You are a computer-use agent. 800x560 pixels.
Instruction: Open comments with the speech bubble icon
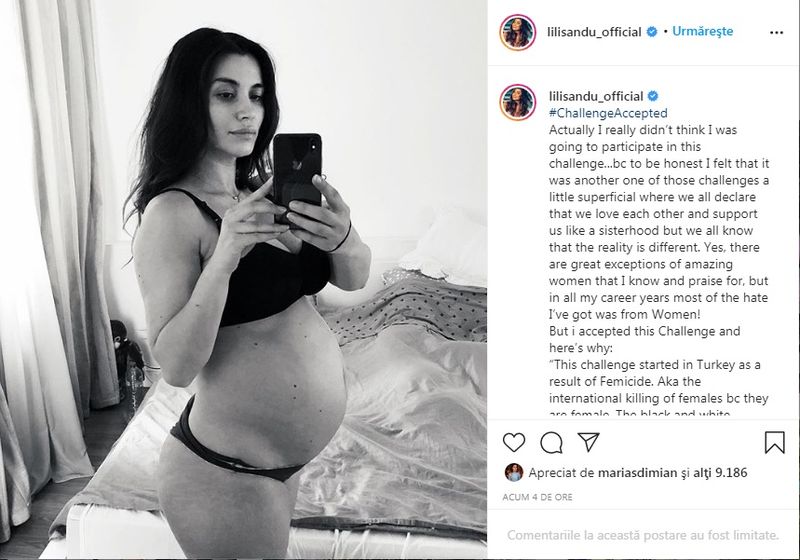coord(552,442)
